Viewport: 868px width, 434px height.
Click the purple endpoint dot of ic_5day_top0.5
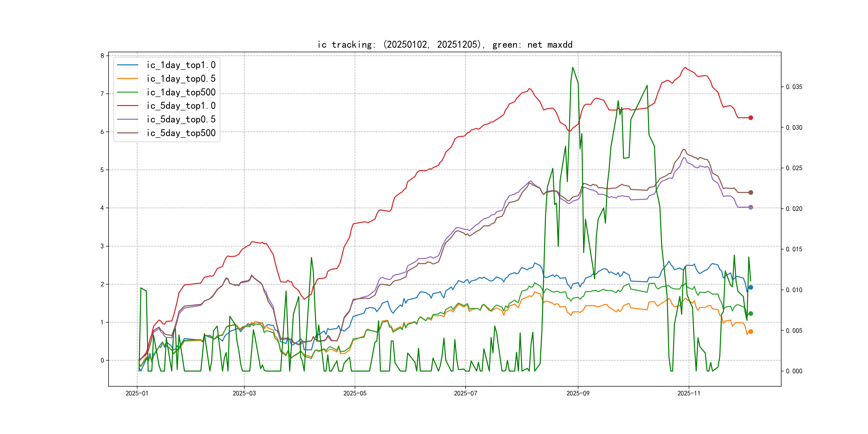[750, 207]
